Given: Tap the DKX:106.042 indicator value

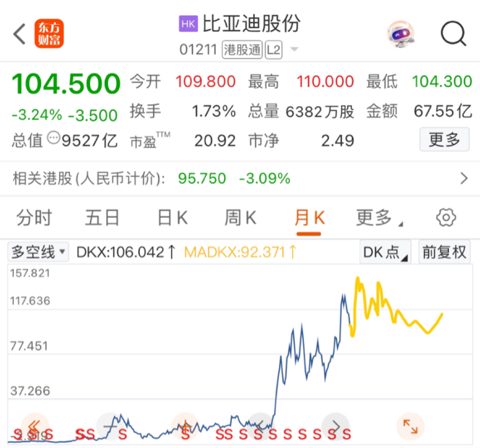Looking at the screenshot, I should [x=126, y=252].
